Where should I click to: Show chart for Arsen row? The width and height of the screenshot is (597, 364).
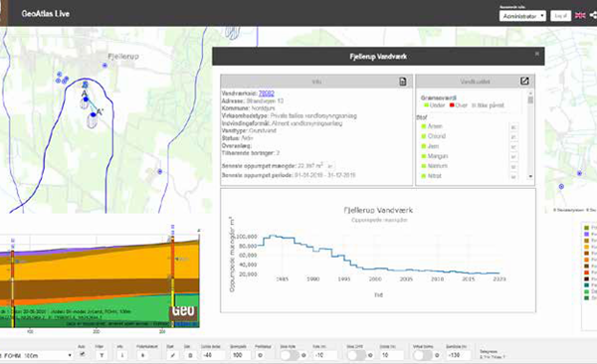513,127
